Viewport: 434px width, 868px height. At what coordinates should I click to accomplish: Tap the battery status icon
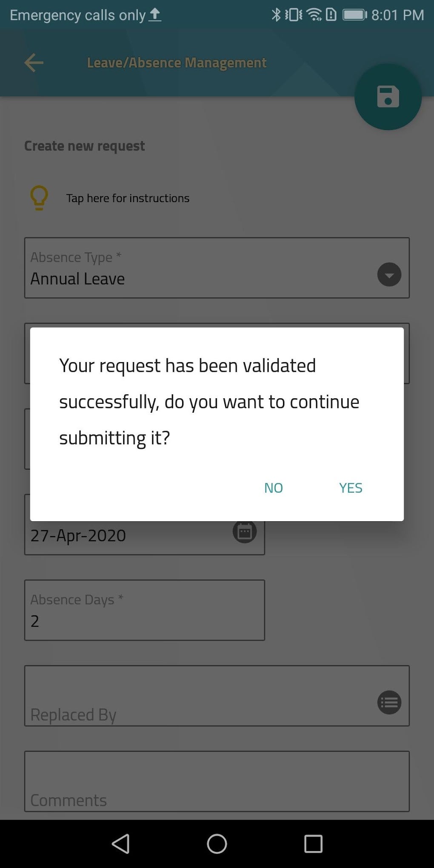pos(354,15)
